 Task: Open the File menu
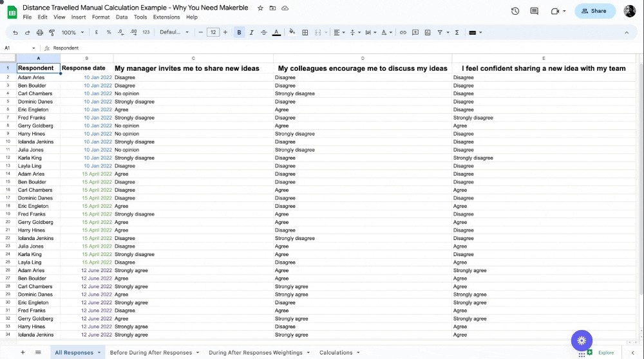(27, 17)
